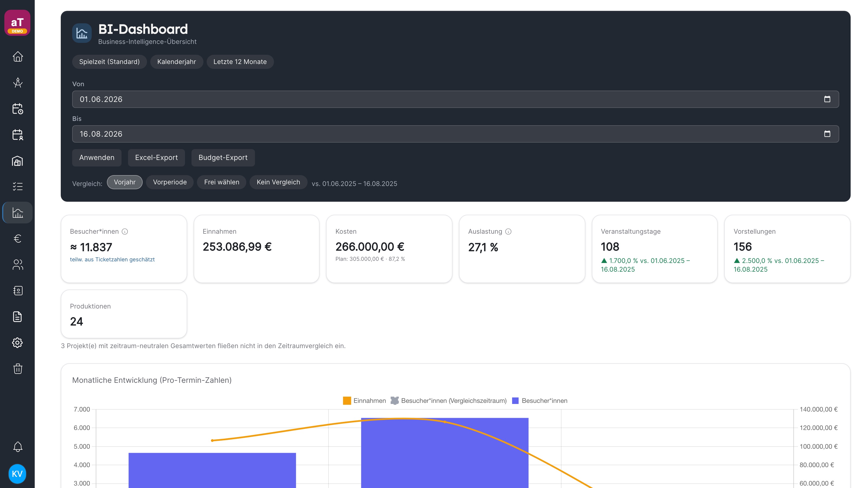
Task: Click 'teilw. aus Ticketzahlen geschätzt' link
Action: point(112,259)
